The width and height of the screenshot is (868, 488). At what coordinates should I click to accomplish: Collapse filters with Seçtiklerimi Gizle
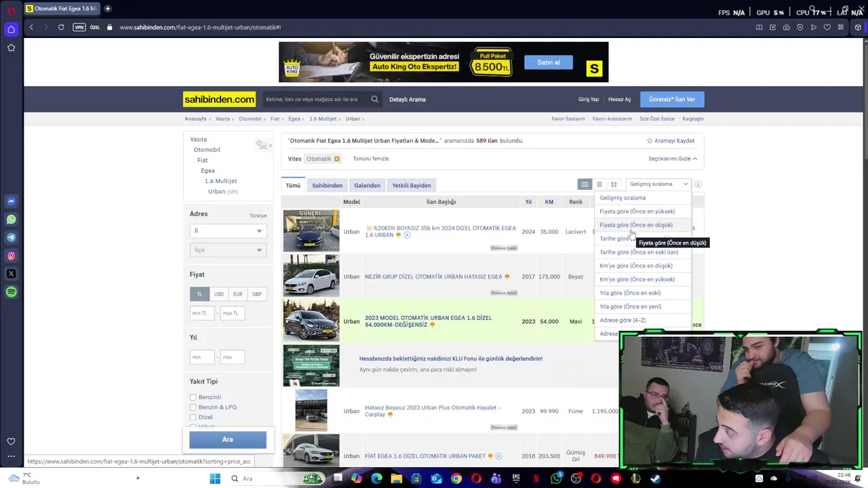tap(673, 159)
